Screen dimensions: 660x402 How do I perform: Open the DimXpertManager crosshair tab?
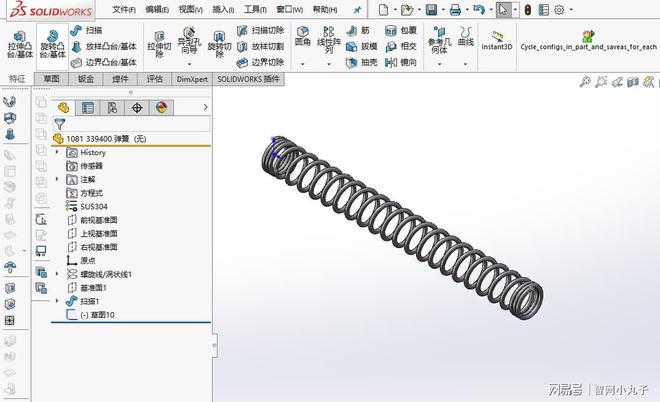[137, 108]
